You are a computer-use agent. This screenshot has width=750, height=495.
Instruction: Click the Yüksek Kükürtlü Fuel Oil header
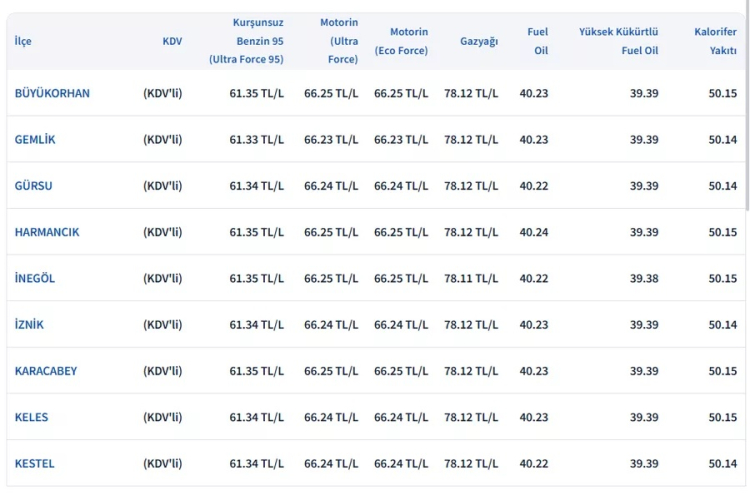pos(618,41)
